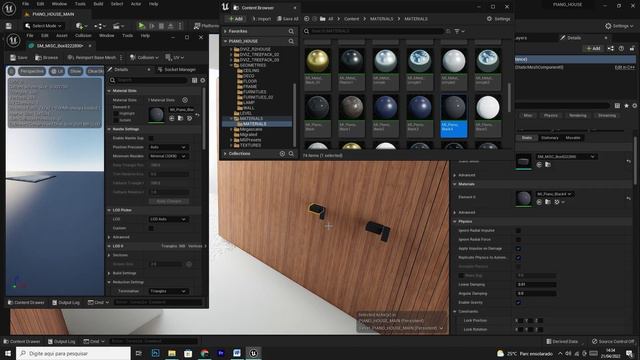Viewport: 640px width, 360px height.
Task: Click Save All in the Content Browser
Action: [287, 19]
